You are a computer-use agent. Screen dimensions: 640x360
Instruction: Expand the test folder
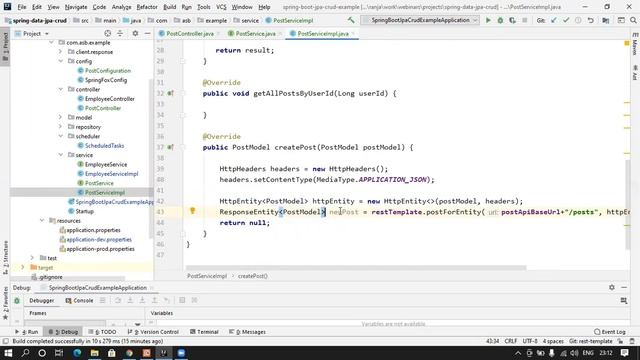(32, 258)
